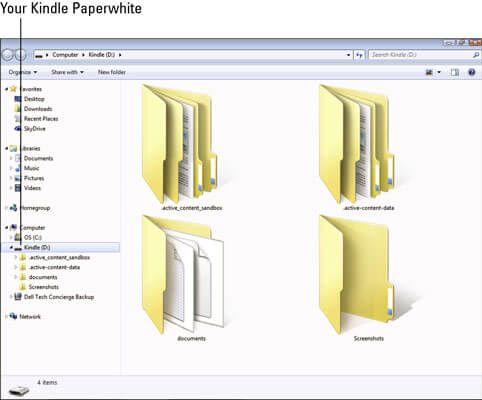Viewport: 482px width, 400px height.
Task: Collapse the Computer group arrow
Action: (6, 228)
